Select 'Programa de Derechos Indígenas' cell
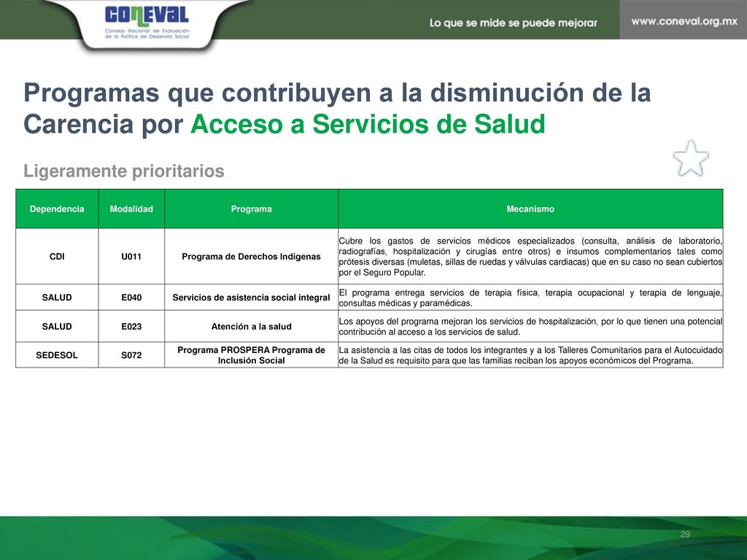747x560 pixels. [x=251, y=256]
